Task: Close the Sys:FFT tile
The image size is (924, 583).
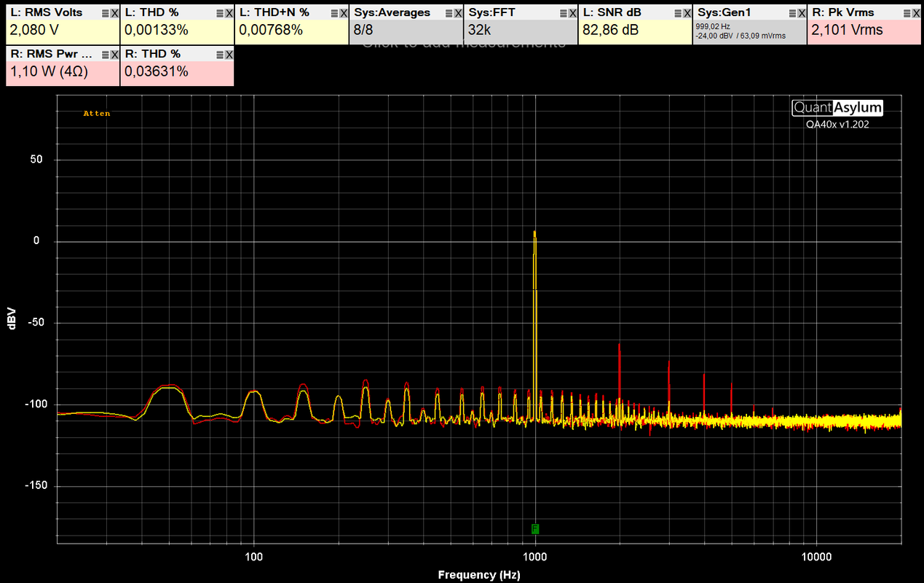Action: [572, 14]
